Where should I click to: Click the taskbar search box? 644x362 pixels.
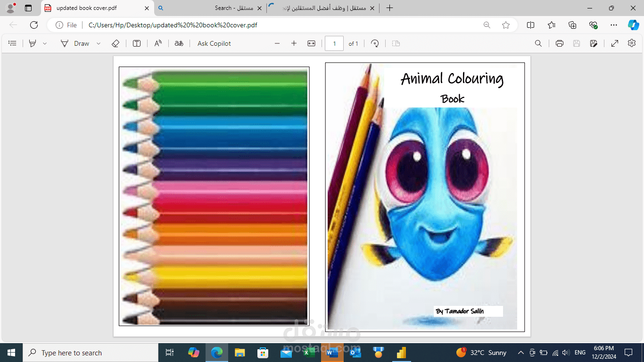pos(91,353)
